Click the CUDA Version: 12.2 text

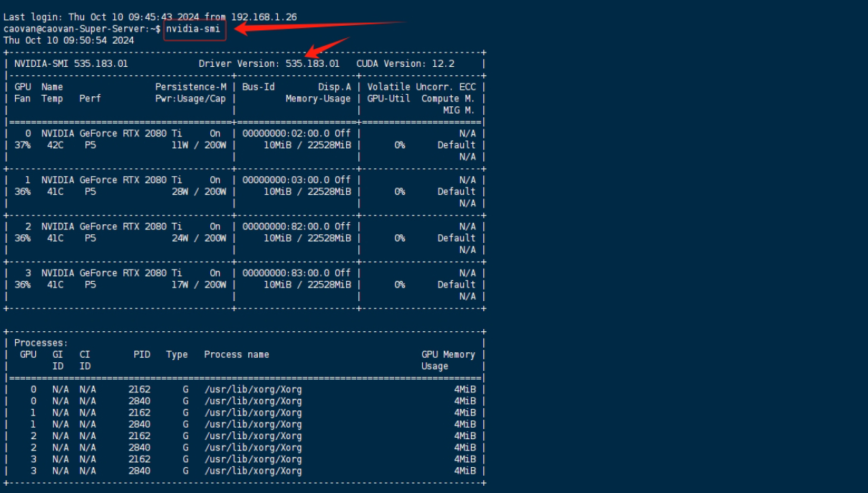click(x=406, y=64)
